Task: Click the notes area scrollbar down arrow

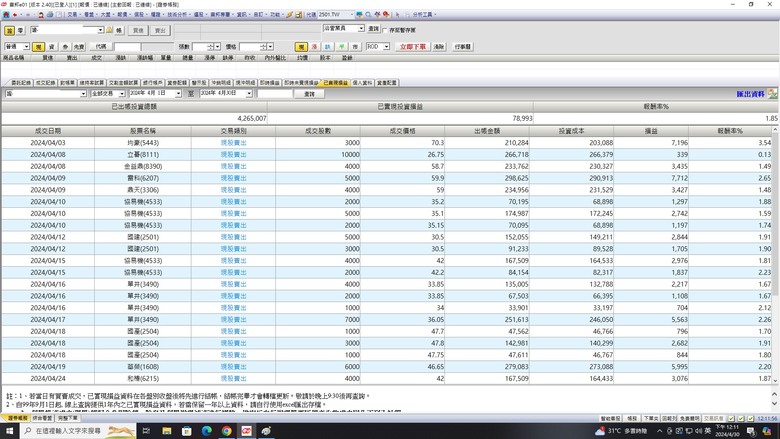Action: [x=775, y=405]
